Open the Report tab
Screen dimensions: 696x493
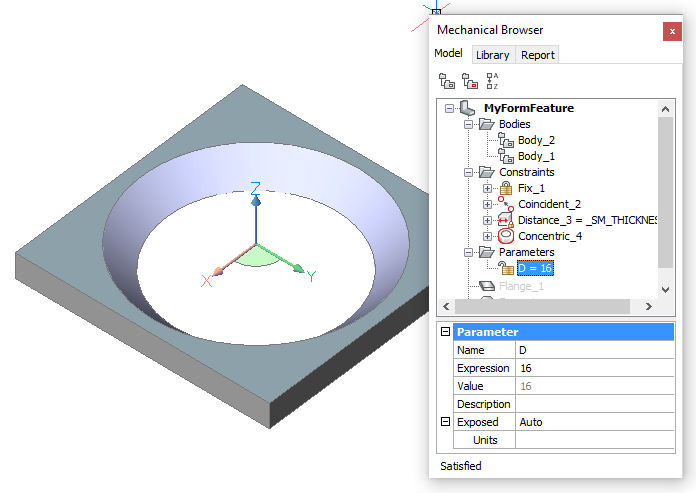point(537,55)
